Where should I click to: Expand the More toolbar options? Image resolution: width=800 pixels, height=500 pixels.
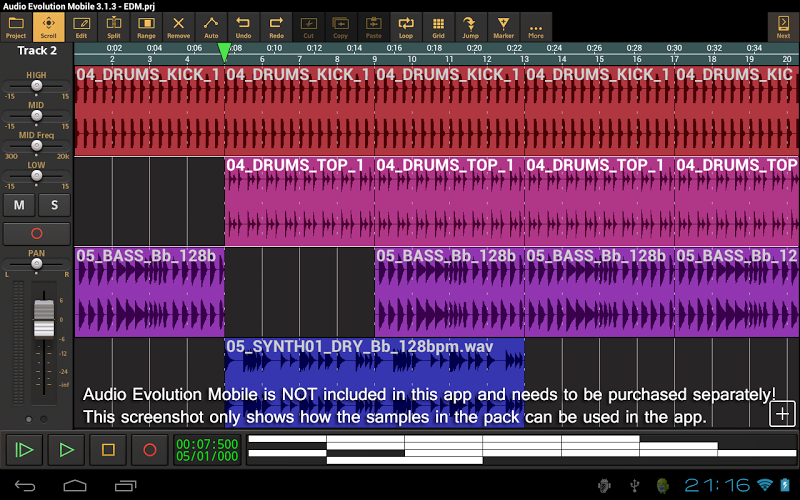pyautogui.click(x=536, y=26)
